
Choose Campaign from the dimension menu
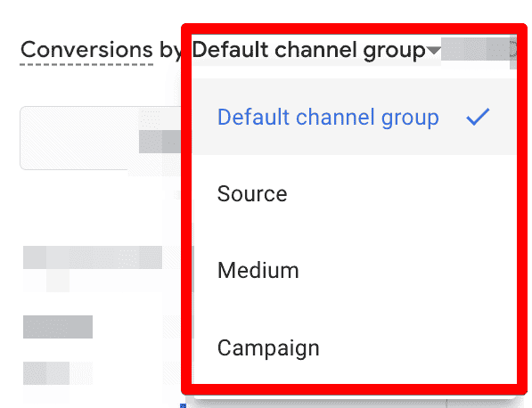click(354, 347)
